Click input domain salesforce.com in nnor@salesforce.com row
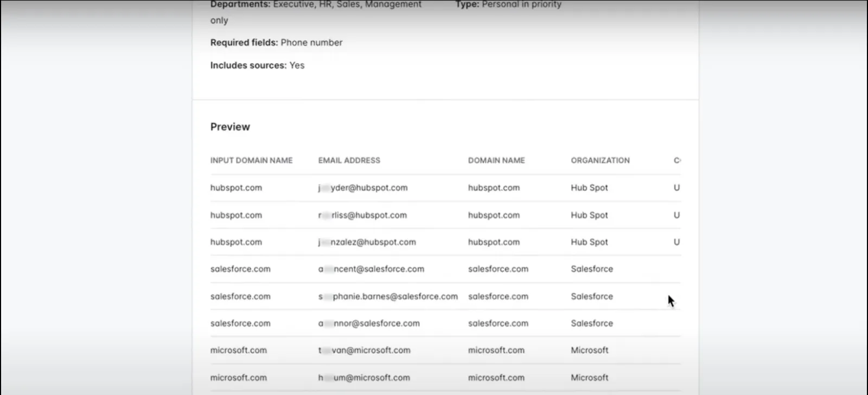868x395 pixels. pyautogui.click(x=240, y=323)
